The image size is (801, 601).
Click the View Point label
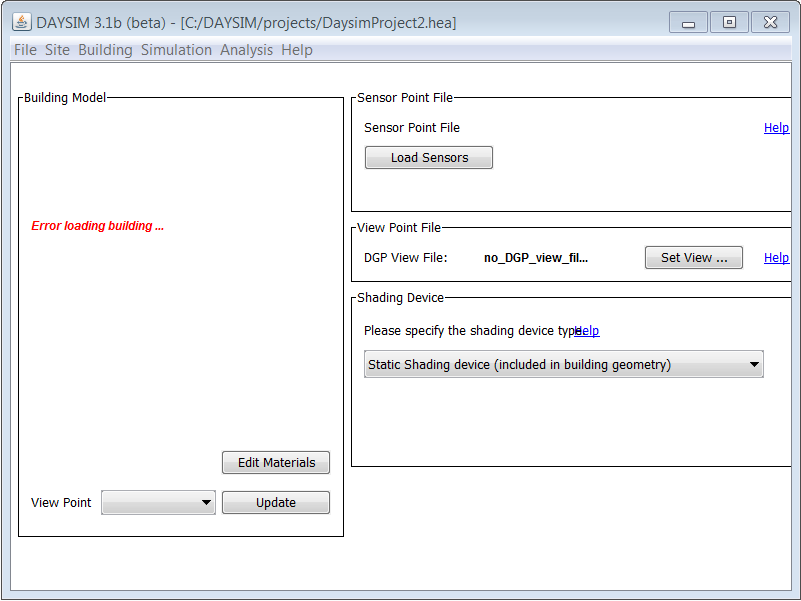[x=61, y=502]
